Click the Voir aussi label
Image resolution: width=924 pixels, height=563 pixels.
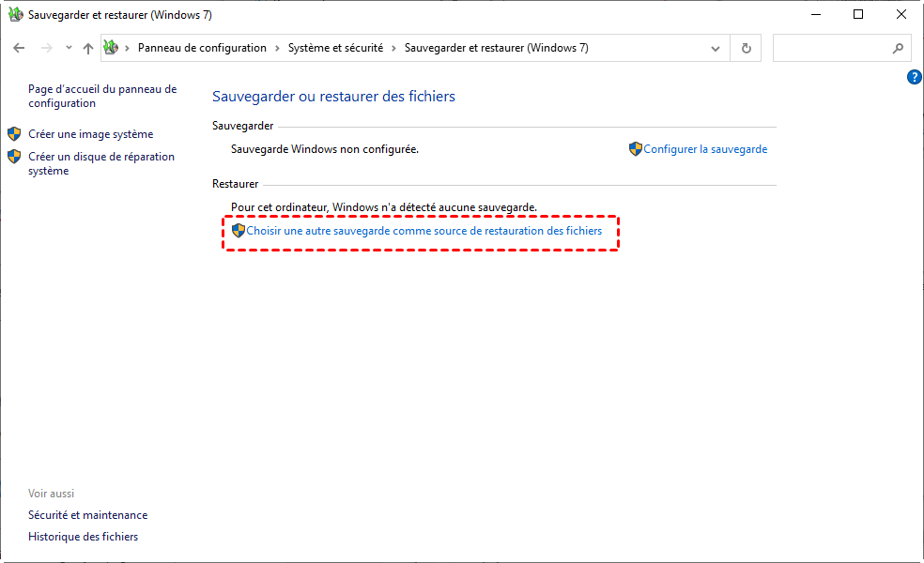52,494
